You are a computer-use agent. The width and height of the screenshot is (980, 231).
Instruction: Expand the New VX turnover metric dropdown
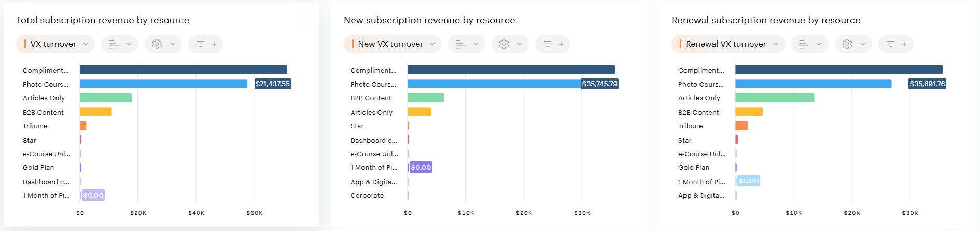(393, 44)
